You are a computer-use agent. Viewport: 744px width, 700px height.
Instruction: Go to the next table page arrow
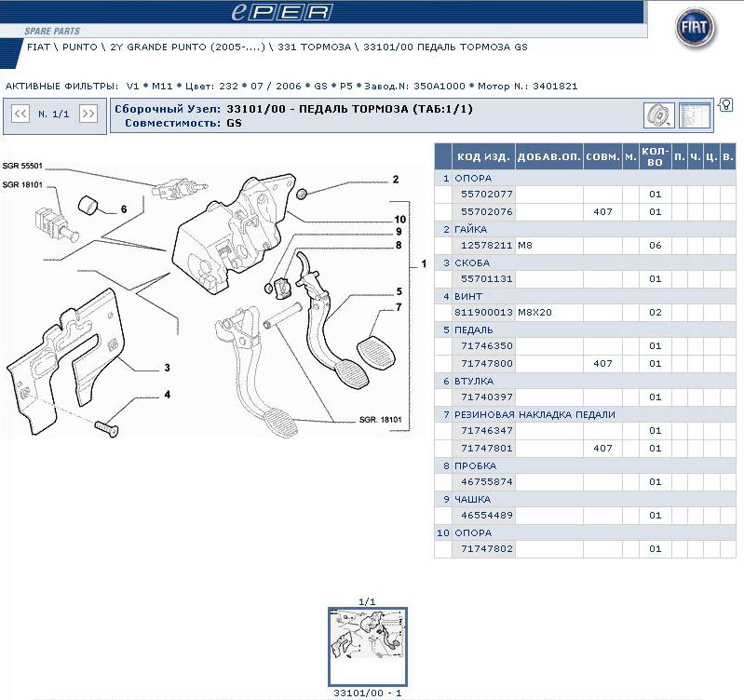tap(88, 114)
